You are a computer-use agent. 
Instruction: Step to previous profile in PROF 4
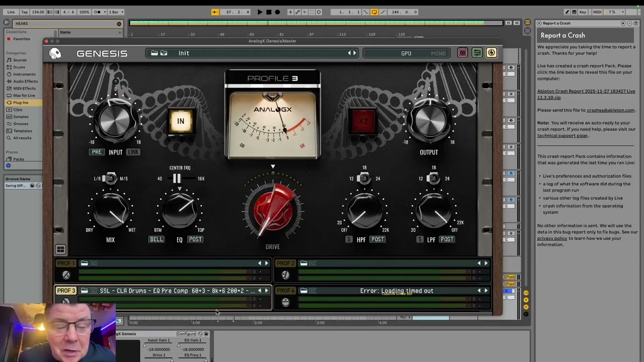(479, 291)
